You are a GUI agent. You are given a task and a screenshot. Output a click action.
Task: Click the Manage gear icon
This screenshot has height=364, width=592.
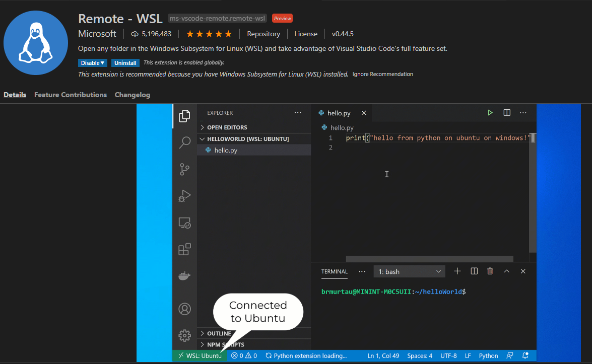pyautogui.click(x=184, y=335)
